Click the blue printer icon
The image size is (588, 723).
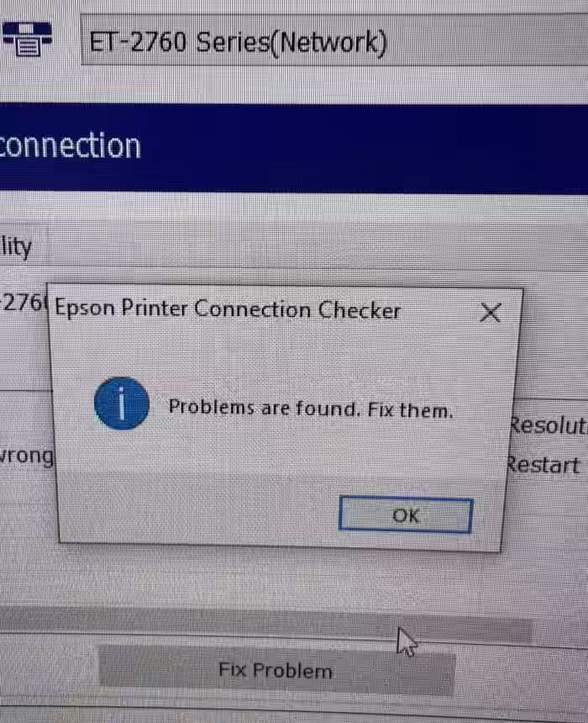point(26,39)
